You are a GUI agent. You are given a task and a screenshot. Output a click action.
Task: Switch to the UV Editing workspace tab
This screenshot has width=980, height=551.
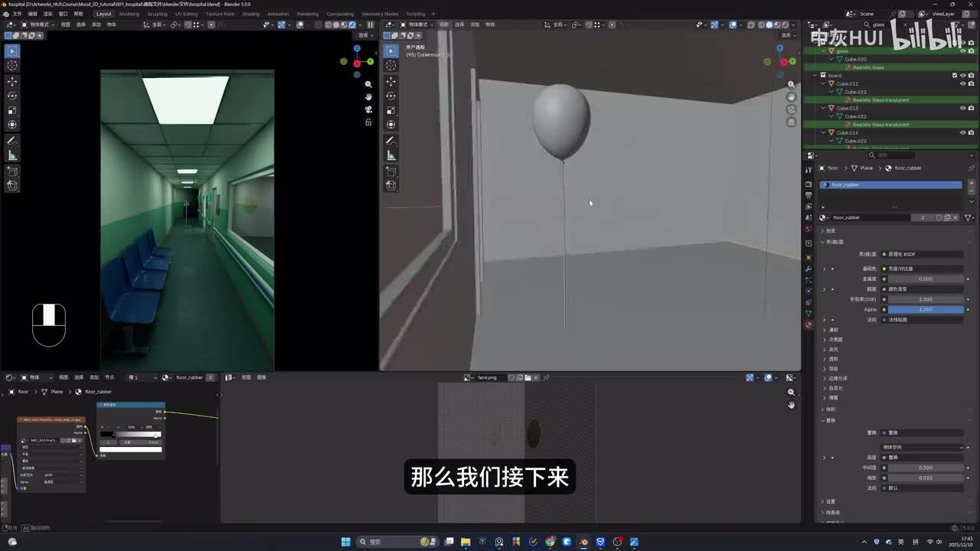click(x=186, y=14)
